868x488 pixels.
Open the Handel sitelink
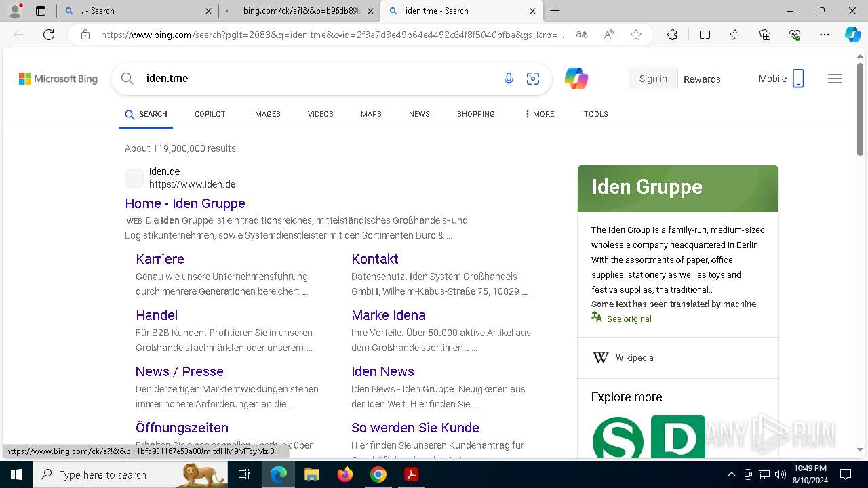tap(157, 315)
